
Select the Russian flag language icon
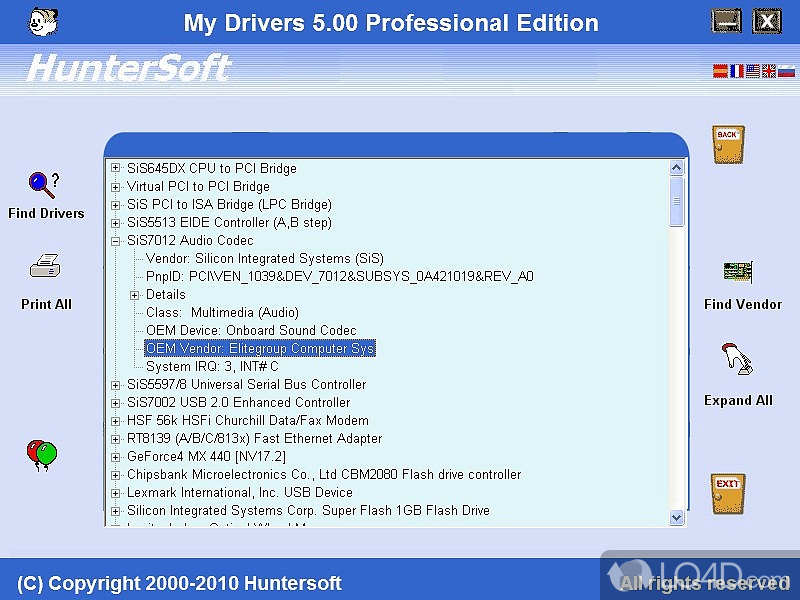click(786, 71)
